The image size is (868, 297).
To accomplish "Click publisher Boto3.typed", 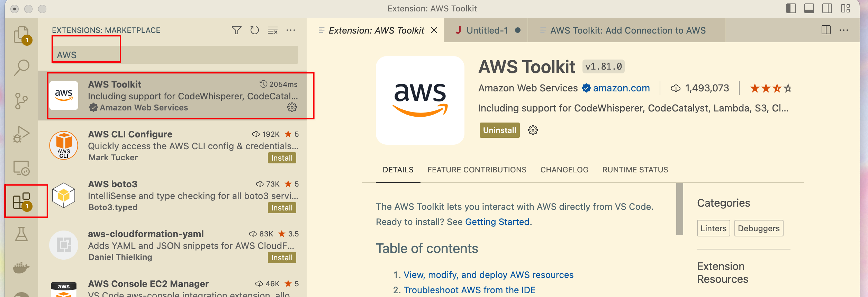I will tap(113, 207).
